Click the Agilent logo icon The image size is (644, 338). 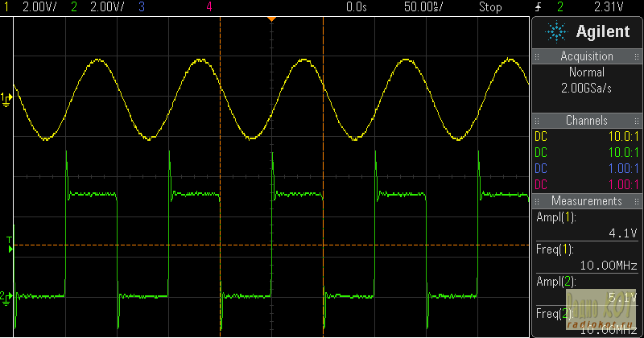point(556,31)
